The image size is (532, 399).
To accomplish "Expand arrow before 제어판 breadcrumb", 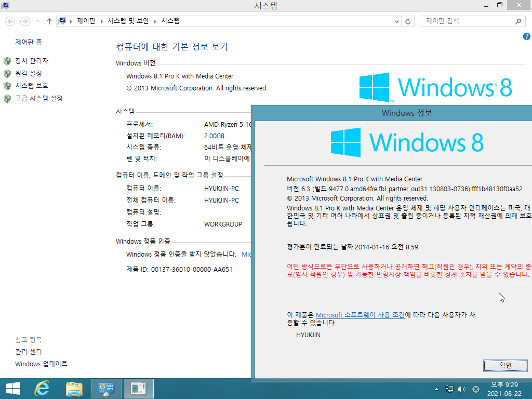I will (71, 21).
